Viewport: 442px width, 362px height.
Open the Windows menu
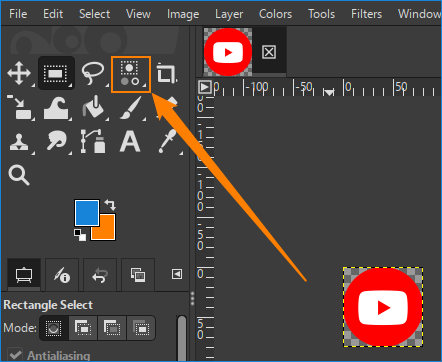point(420,14)
